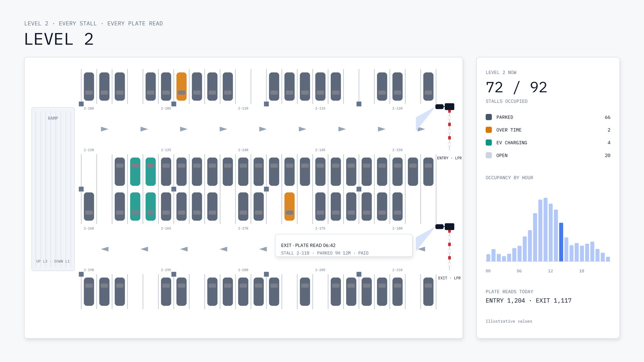This screenshot has height=362, width=644.
Task: Select the parked car directly above label 2-160
Action: pos(89,206)
